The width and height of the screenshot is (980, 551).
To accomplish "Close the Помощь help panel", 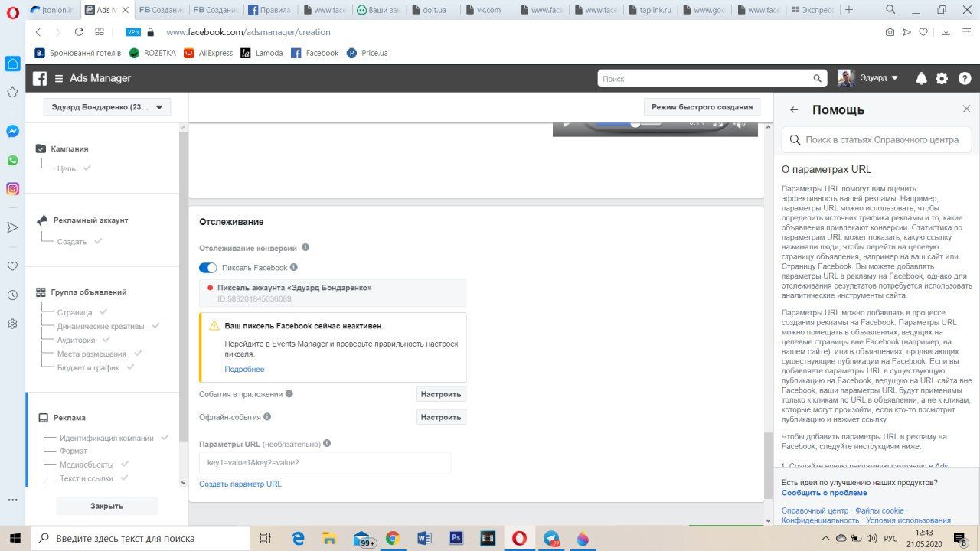I will point(966,109).
